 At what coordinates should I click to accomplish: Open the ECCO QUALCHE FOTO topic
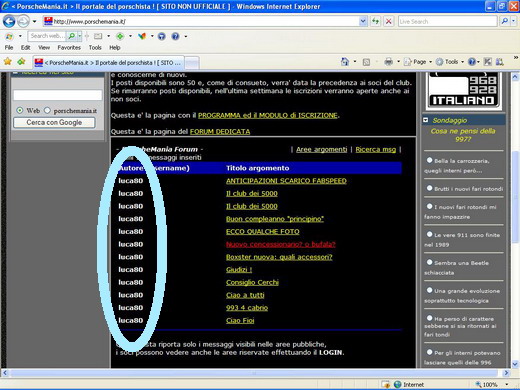(263, 231)
